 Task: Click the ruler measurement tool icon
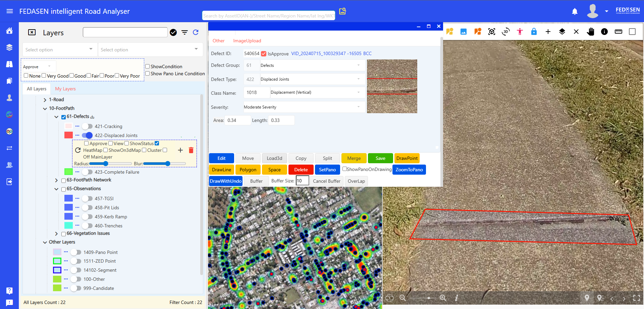click(618, 32)
